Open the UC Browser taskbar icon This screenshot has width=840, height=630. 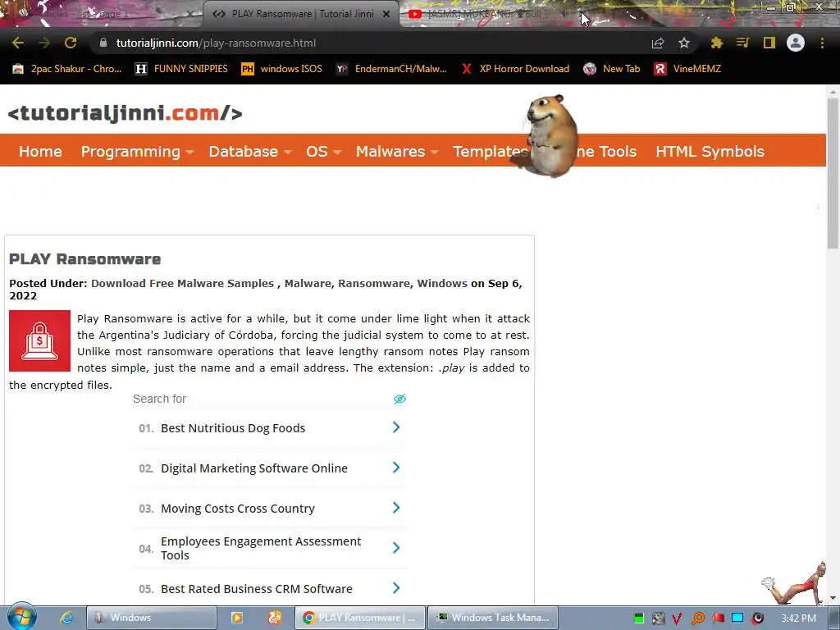pos(274,618)
